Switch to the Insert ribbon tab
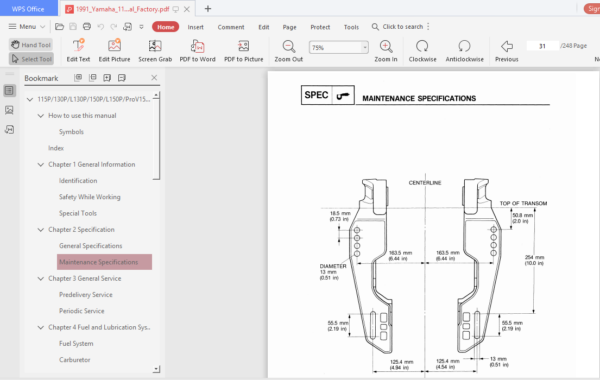This screenshot has width=600, height=380. (196, 27)
